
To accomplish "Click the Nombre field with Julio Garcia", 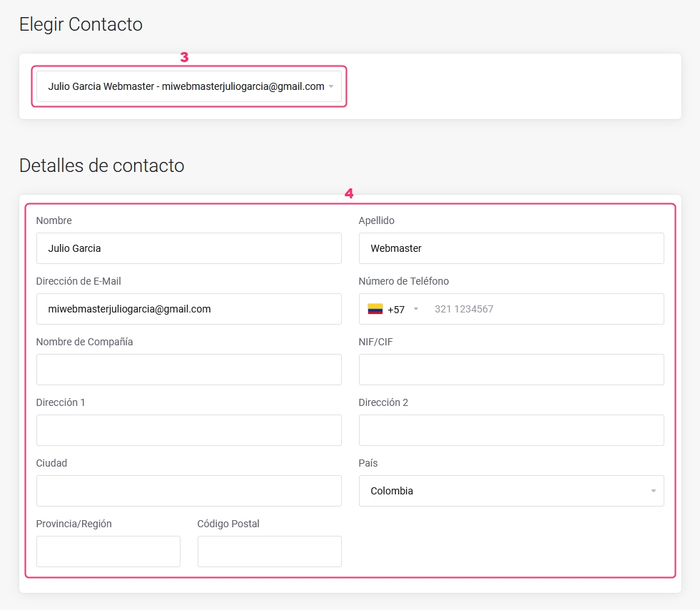I will pos(189,248).
